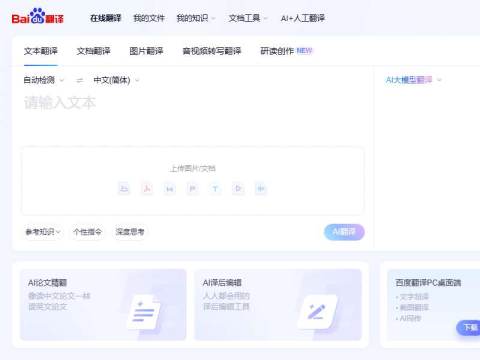Click the document icon on AI论文精翻 card
This screenshot has height=360, width=480.
coord(144,312)
